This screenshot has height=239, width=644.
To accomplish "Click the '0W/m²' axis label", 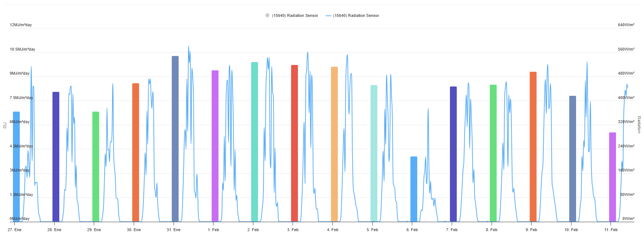I will click(x=628, y=219).
